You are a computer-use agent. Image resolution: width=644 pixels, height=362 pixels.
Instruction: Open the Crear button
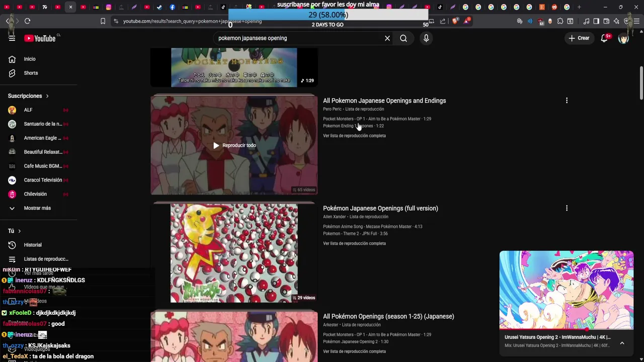(x=579, y=38)
